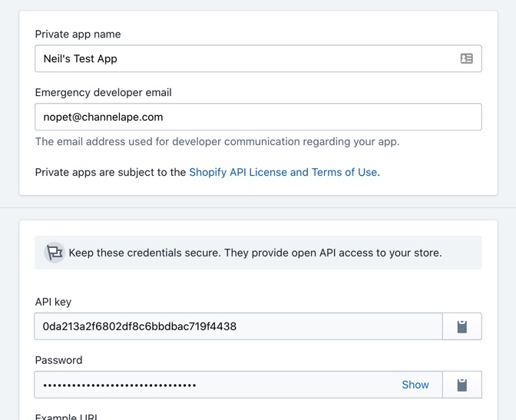Copy the password to clipboard
This screenshot has height=420, width=516.
[x=462, y=385]
